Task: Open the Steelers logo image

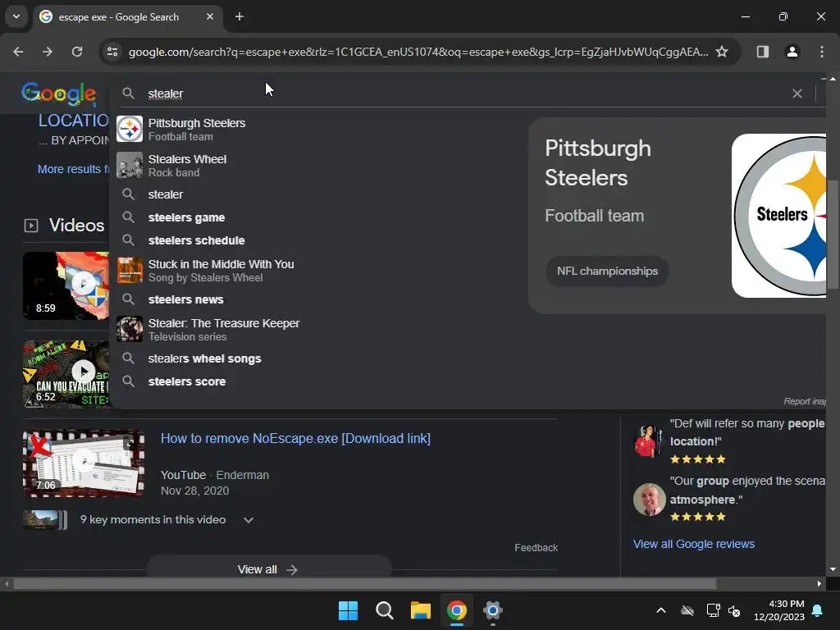Action: pyautogui.click(x=779, y=216)
